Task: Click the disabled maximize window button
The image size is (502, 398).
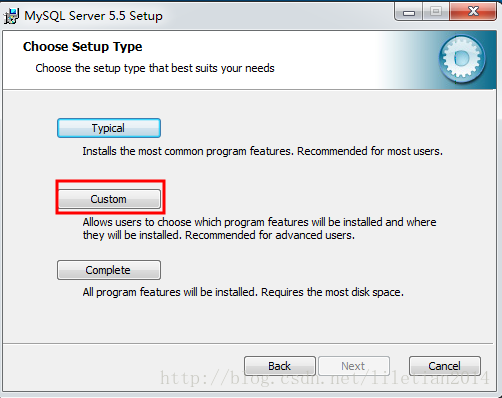Action: [x=436, y=12]
